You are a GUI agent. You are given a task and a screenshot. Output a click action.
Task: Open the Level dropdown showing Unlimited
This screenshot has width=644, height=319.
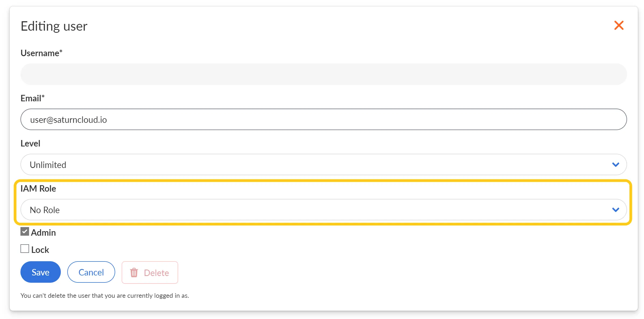coord(323,164)
